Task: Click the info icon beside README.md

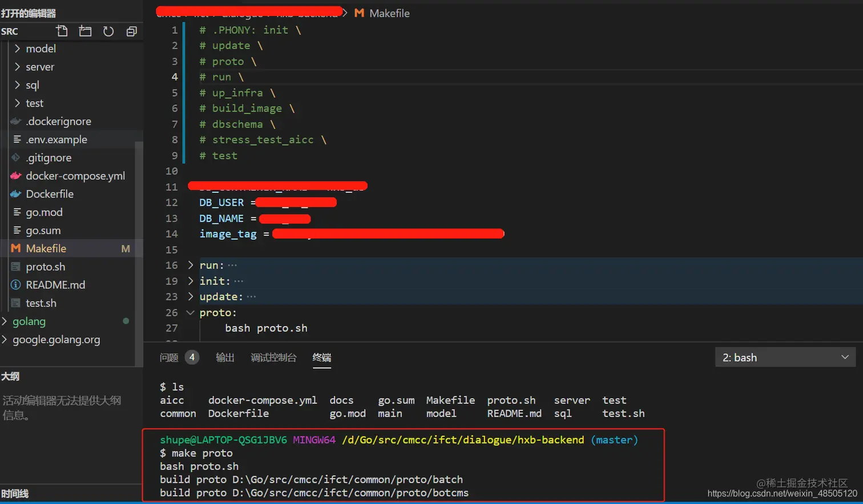Action: [16, 285]
